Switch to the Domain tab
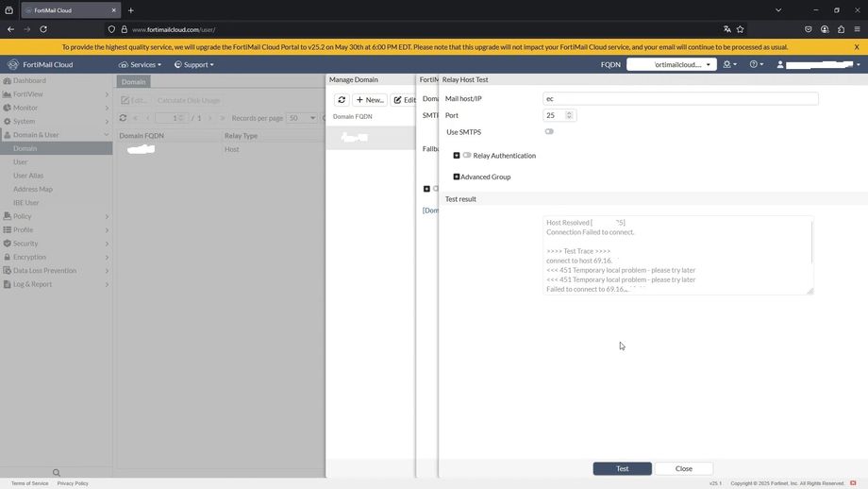This screenshot has width=868, height=489. (133, 81)
